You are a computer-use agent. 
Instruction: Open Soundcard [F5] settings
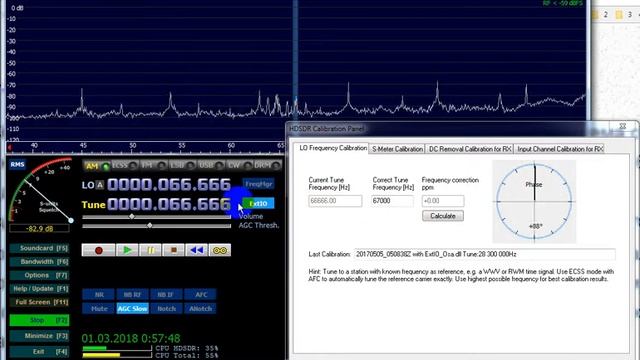pyautogui.click(x=40, y=248)
